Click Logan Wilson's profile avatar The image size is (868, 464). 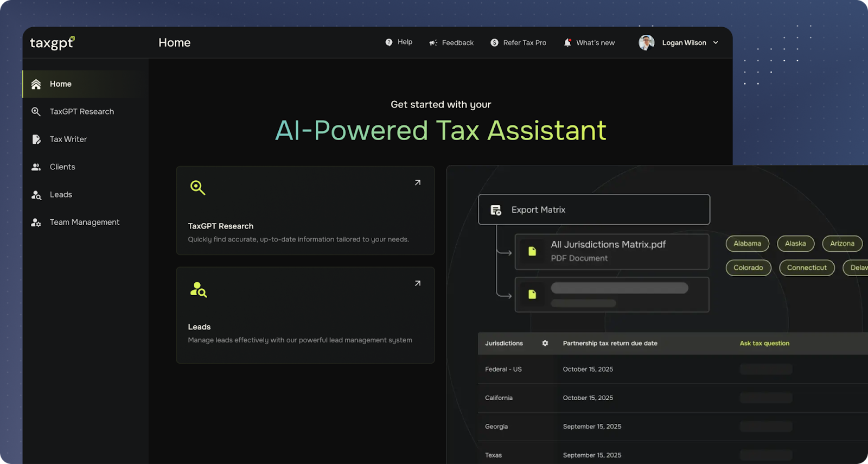click(646, 42)
